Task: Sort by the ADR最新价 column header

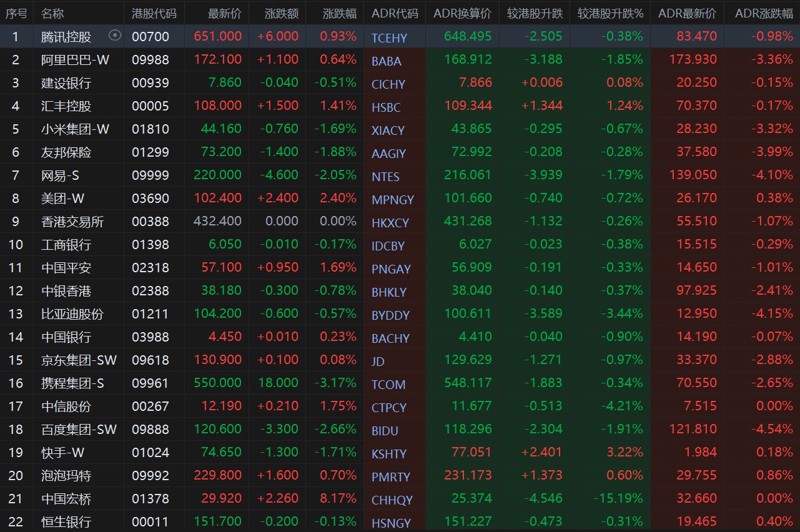Action: (687, 13)
